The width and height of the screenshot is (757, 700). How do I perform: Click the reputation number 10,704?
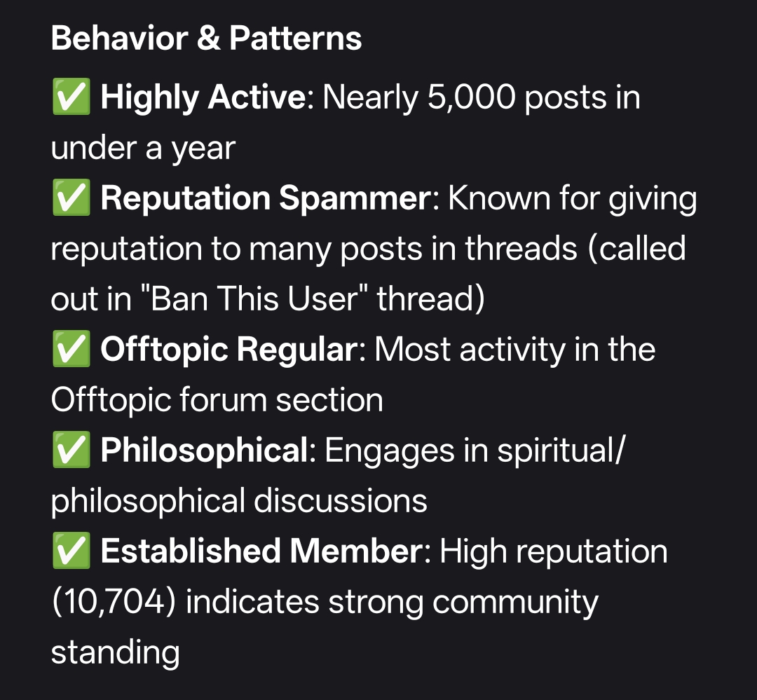click(114, 603)
